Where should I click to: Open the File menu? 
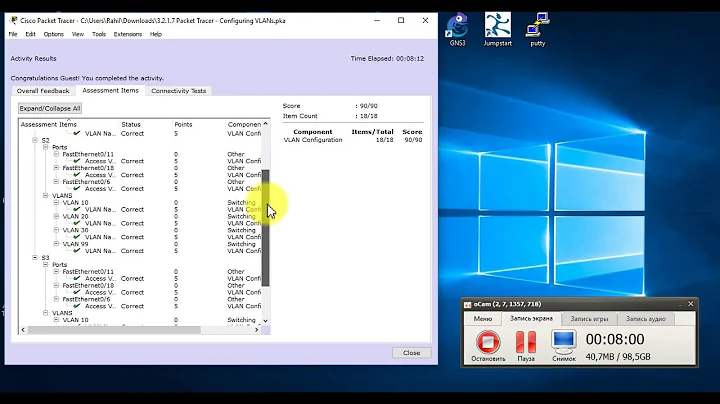pyautogui.click(x=13, y=34)
